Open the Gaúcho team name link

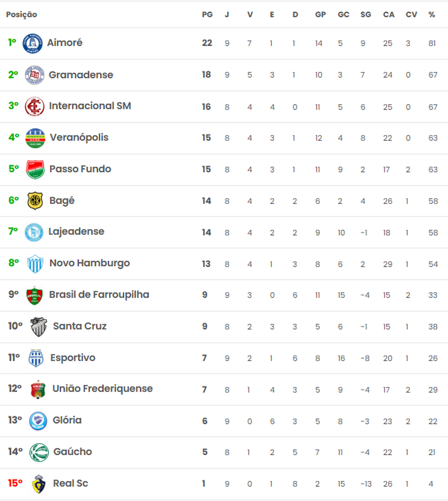[x=72, y=452]
